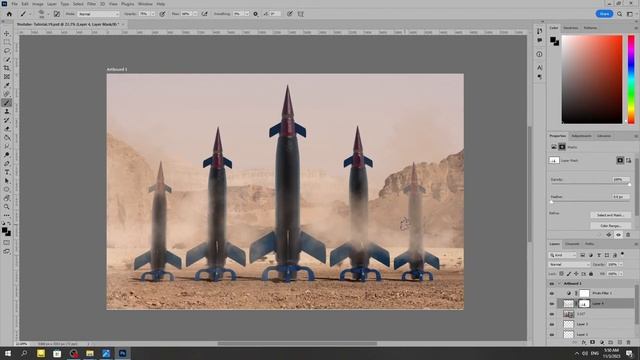Delete layer trash icon in Layers panel
Viewport: 640px width, 360px height.
coord(629,342)
